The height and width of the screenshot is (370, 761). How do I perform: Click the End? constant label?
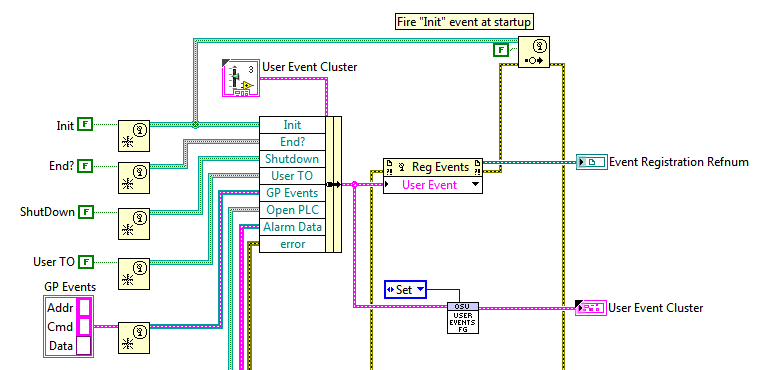pos(62,166)
